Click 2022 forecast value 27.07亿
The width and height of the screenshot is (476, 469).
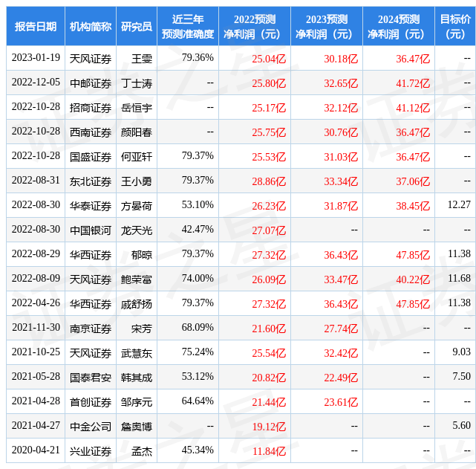pos(269,230)
